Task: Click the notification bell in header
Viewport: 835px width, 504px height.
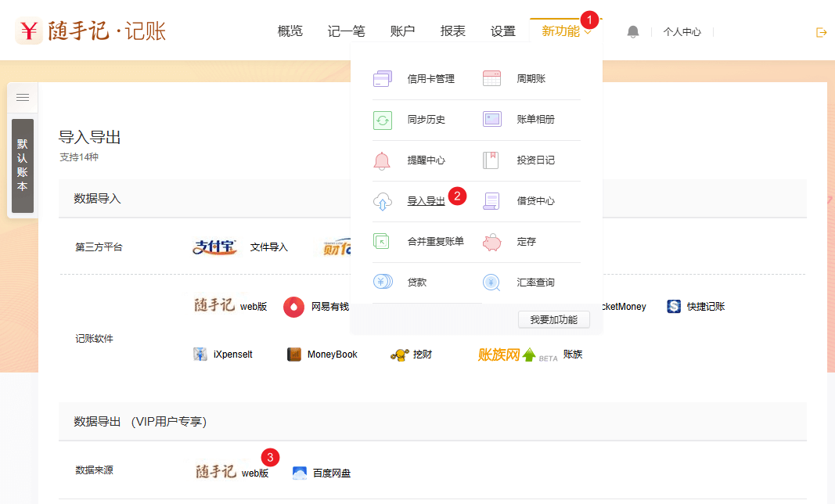Action: click(x=633, y=32)
